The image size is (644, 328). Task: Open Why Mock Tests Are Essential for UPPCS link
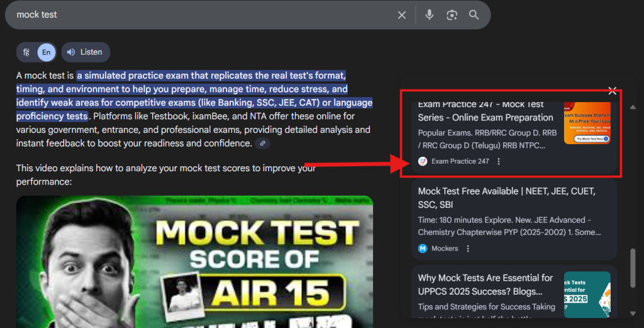(485, 285)
